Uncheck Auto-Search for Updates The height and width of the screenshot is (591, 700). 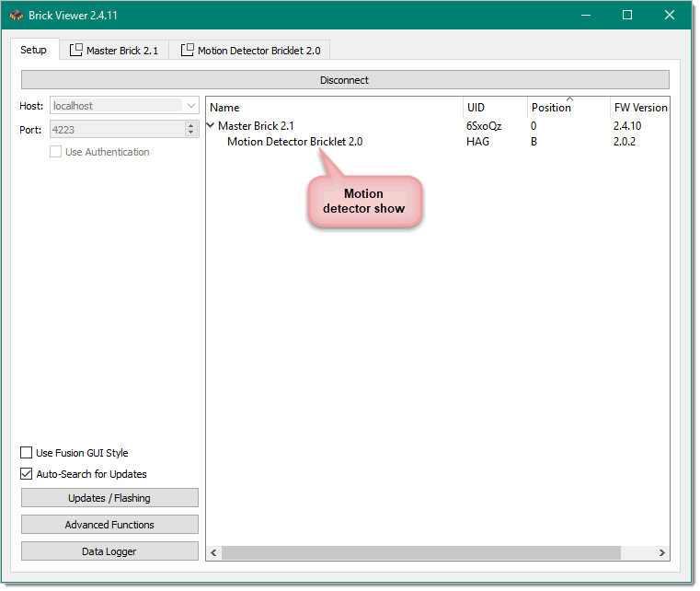pos(27,474)
